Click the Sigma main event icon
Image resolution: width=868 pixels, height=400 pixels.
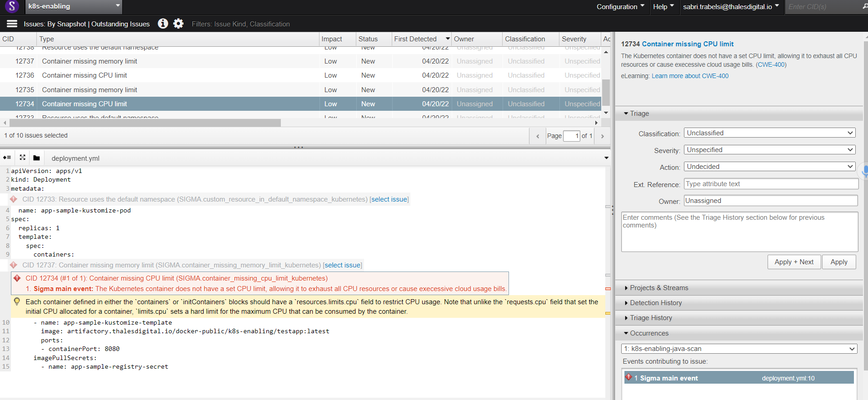click(629, 377)
